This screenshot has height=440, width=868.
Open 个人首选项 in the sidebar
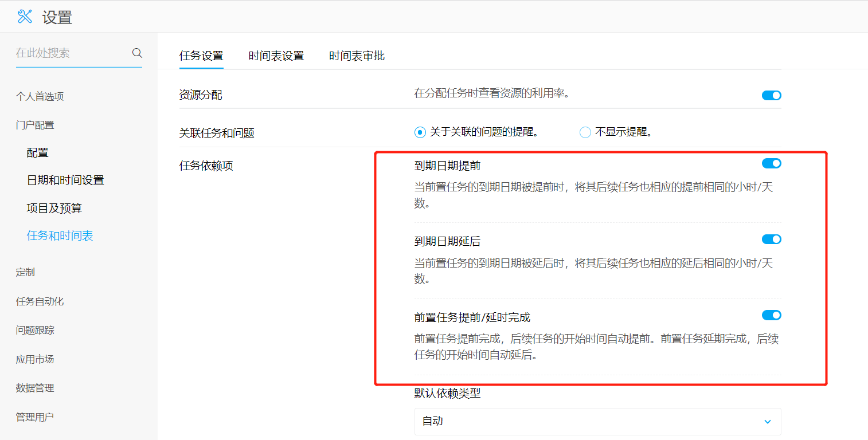tap(40, 96)
